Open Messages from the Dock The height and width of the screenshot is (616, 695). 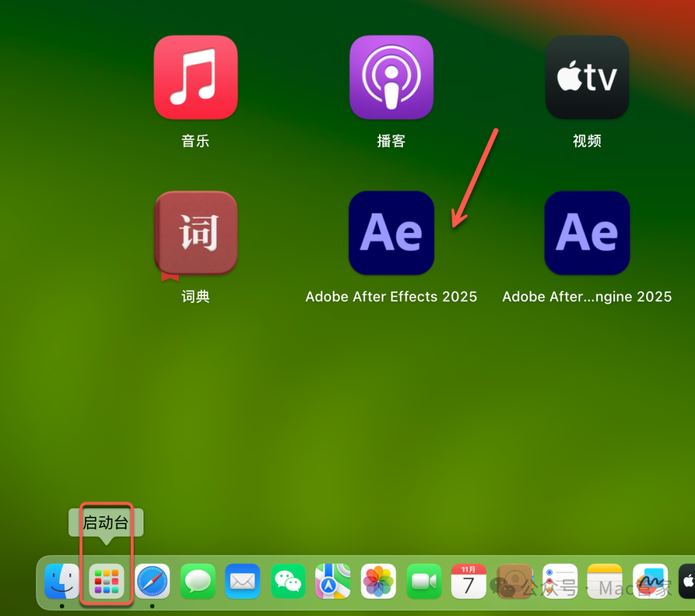(x=198, y=581)
